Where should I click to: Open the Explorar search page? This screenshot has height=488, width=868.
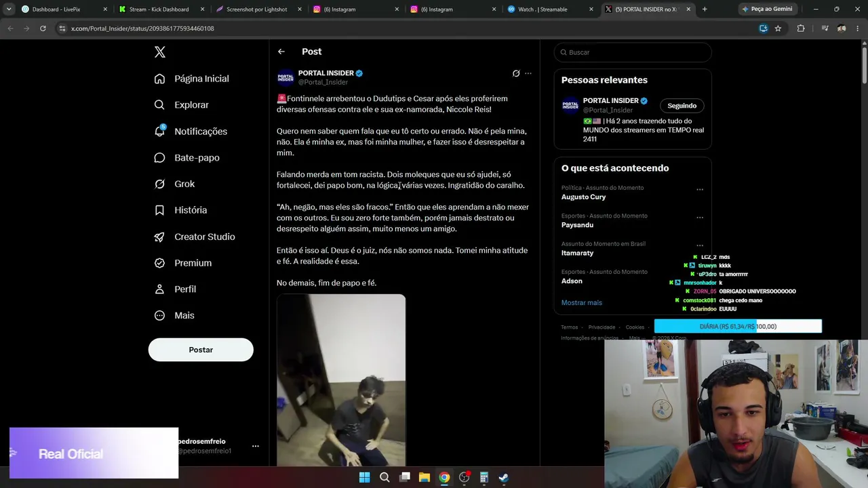point(182,105)
